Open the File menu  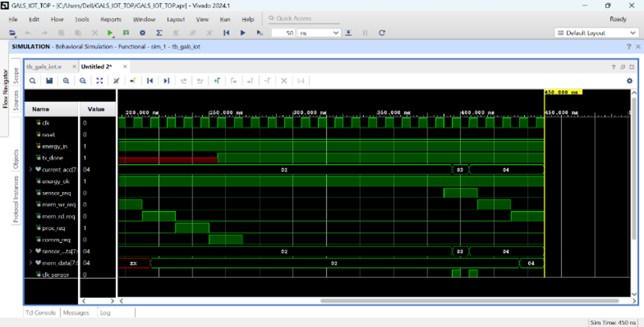[x=13, y=19]
